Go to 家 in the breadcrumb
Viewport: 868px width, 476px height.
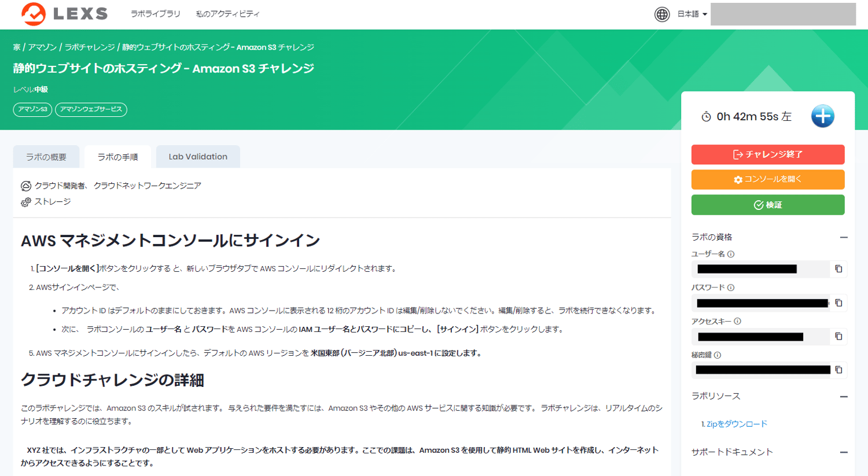point(17,47)
